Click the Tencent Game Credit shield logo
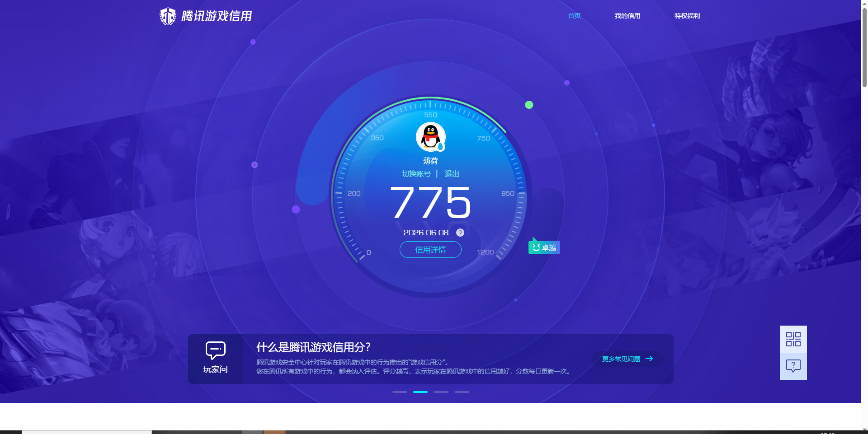This screenshot has width=868, height=434. (168, 16)
